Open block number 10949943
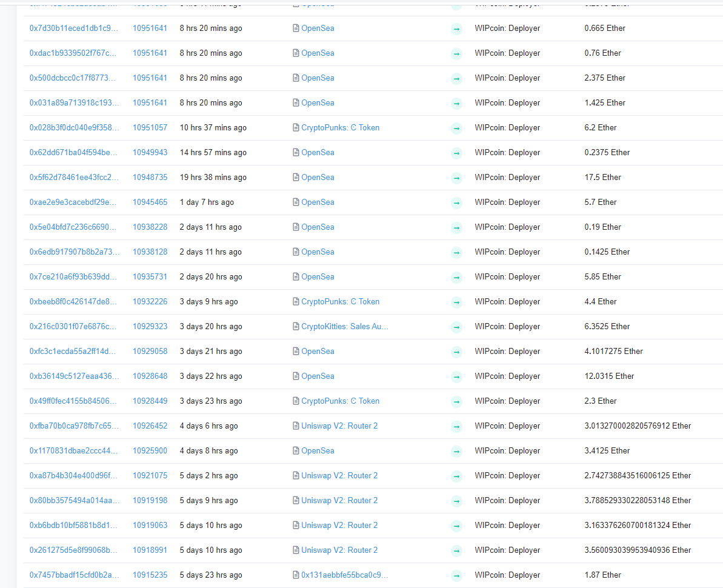 [x=150, y=153]
